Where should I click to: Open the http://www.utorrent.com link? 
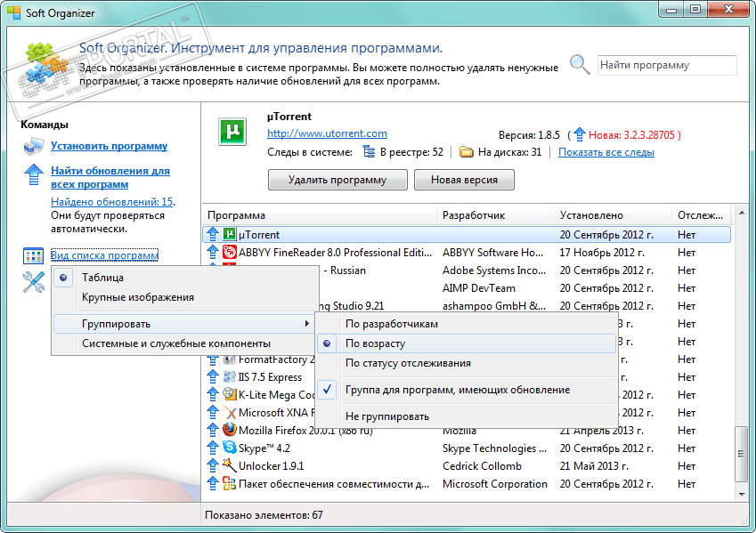(327, 133)
